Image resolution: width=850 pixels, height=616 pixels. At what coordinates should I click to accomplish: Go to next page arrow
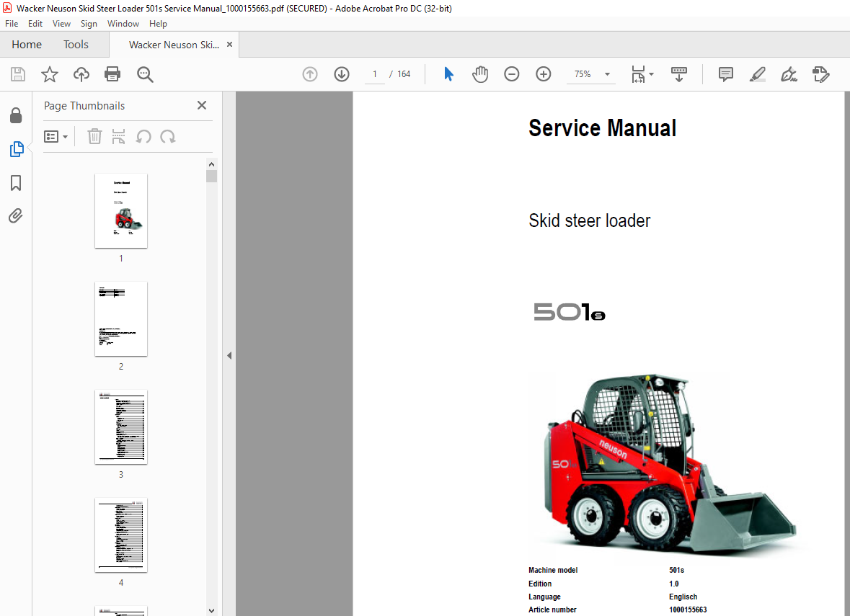click(342, 74)
